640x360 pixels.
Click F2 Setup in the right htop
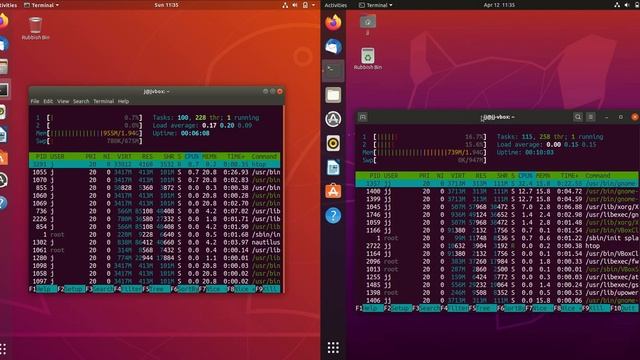coord(398,308)
